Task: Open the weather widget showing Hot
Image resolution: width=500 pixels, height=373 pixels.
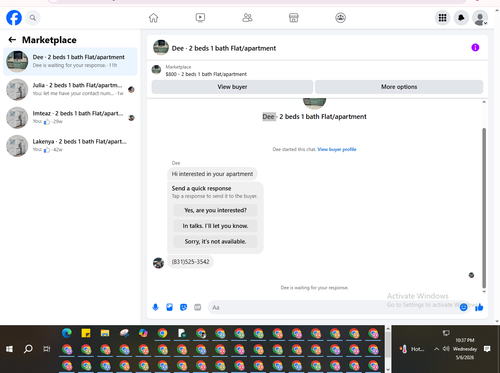Action: tap(412, 349)
